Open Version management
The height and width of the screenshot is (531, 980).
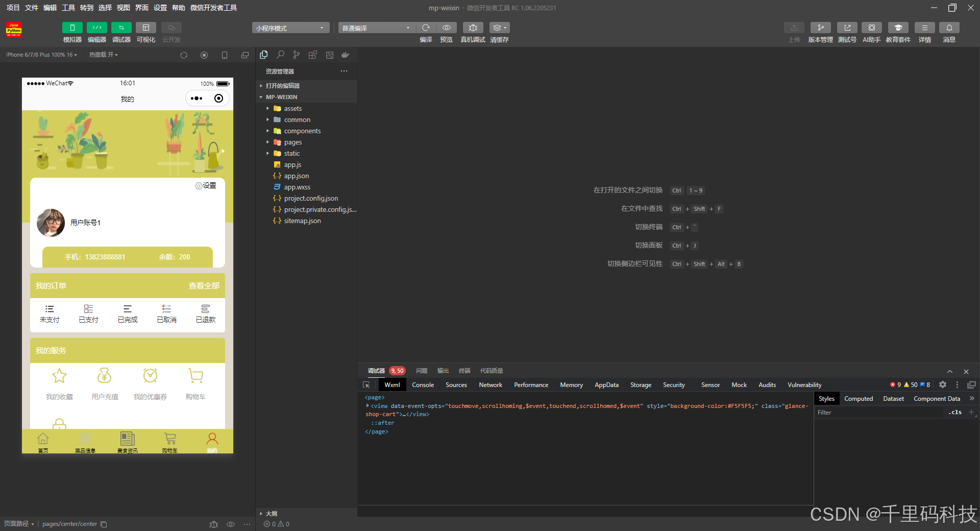820,28
